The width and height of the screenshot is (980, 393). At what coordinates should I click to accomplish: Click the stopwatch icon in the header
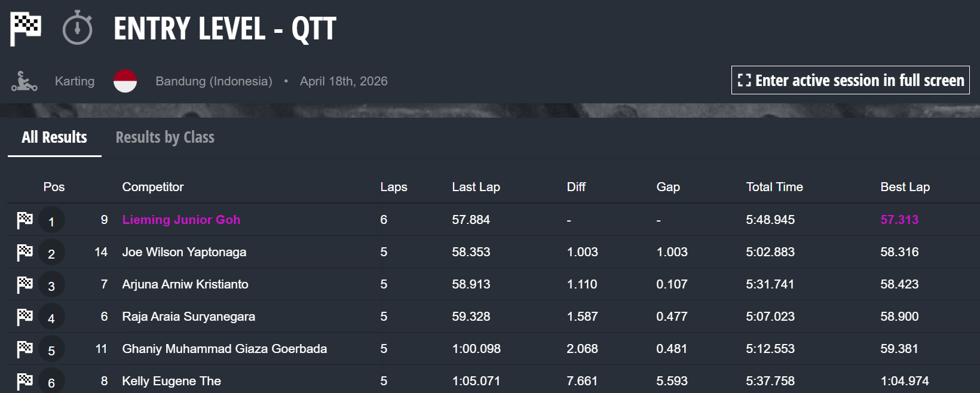point(78,29)
